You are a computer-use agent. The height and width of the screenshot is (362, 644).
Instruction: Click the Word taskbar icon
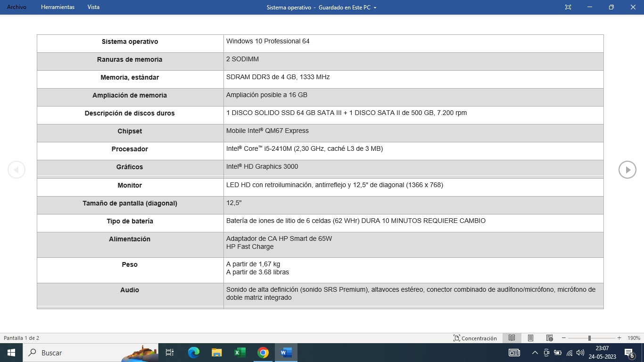286,353
